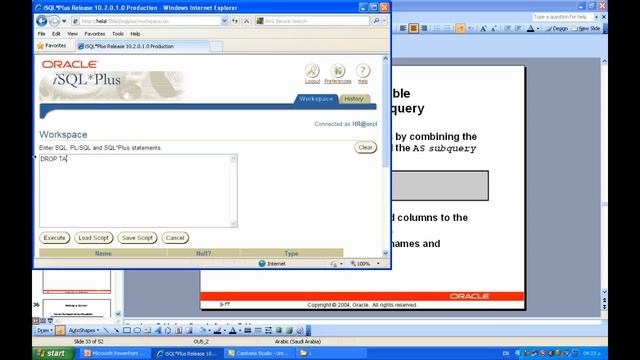
Task: Open the Favorites menu in menu bar
Action: 95,34
